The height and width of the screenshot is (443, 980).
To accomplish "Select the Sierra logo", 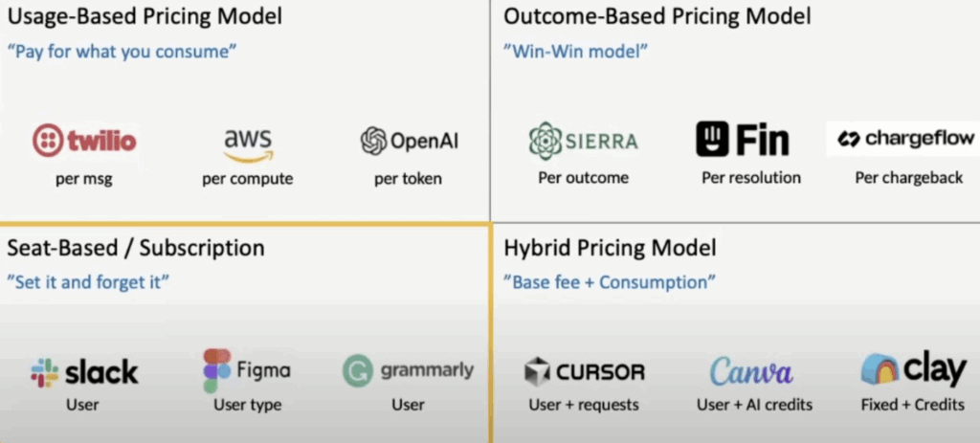I will (583, 141).
